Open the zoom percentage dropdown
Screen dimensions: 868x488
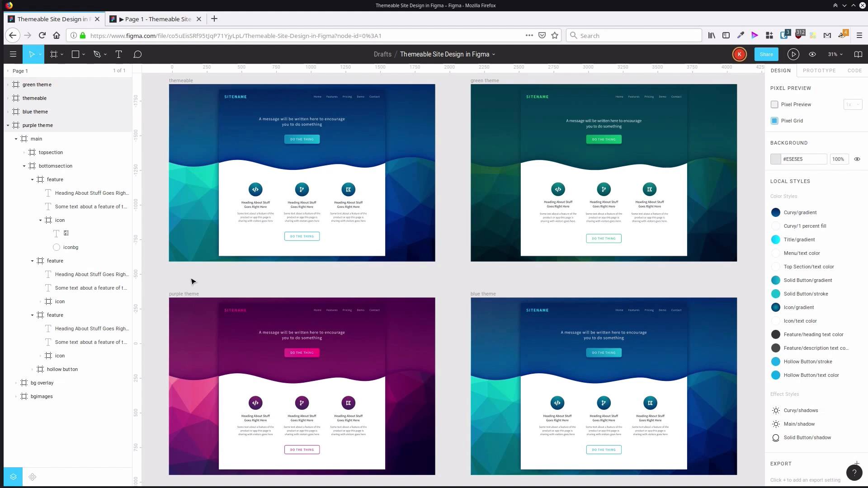pos(835,54)
